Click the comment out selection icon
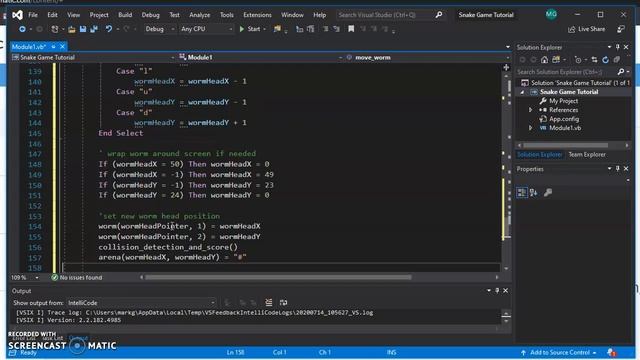Image resolution: width=640 pixels, height=360 pixels. pyautogui.click(x=325, y=29)
